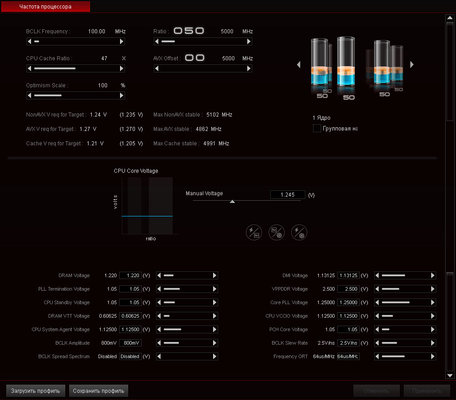Click the rightmost circular voltage mode icon
This screenshot has height=400, width=456.
tap(299, 232)
